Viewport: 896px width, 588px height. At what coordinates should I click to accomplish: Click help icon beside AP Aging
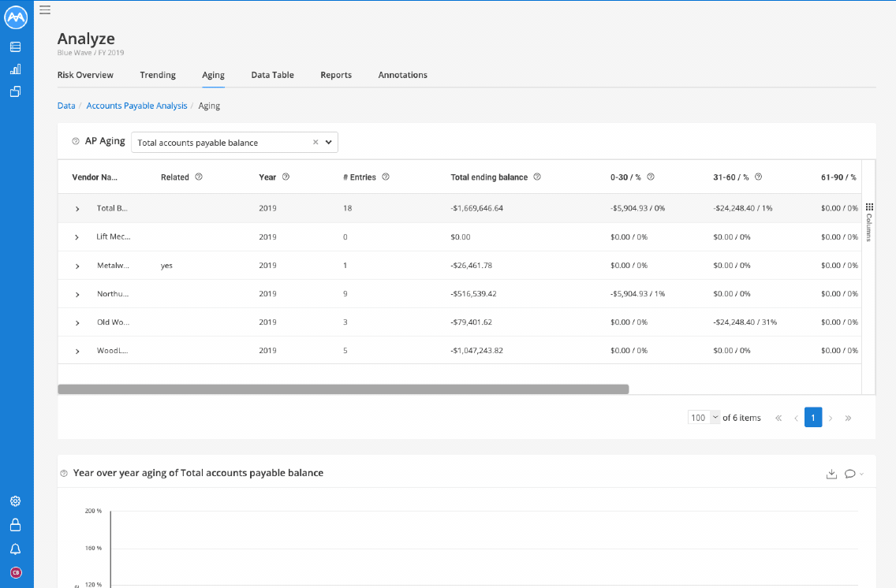tap(76, 141)
